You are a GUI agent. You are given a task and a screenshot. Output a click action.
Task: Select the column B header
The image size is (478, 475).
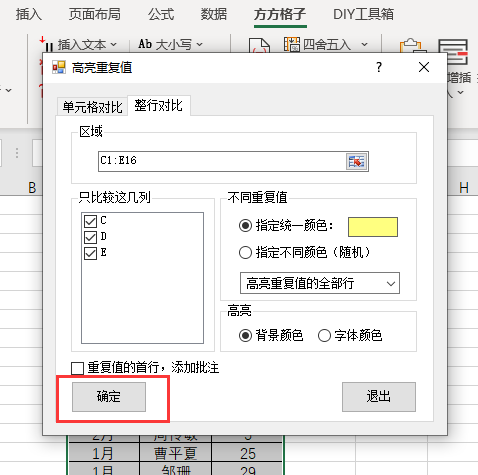32,188
